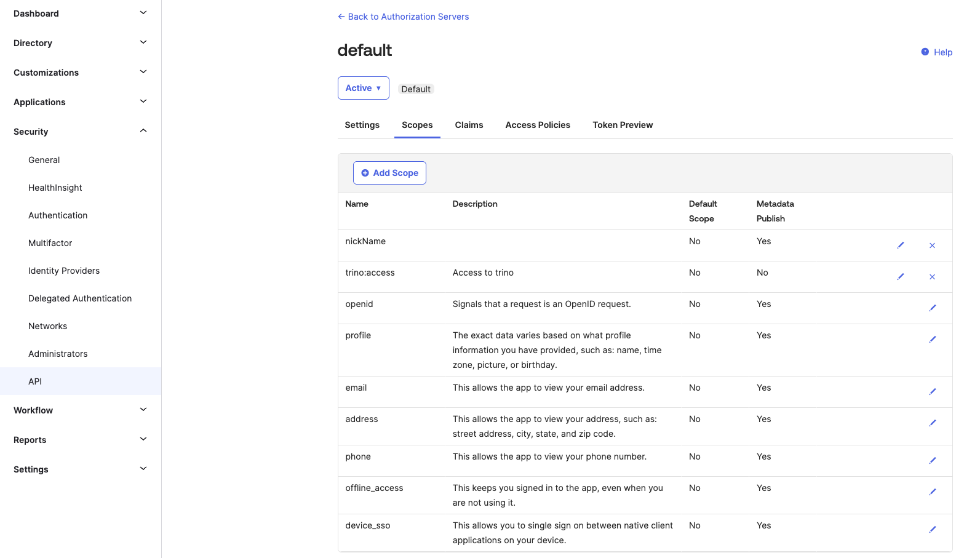This screenshot has height=558, width=980.
Task: Open the Token Preview tab
Action: [x=623, y=125]
